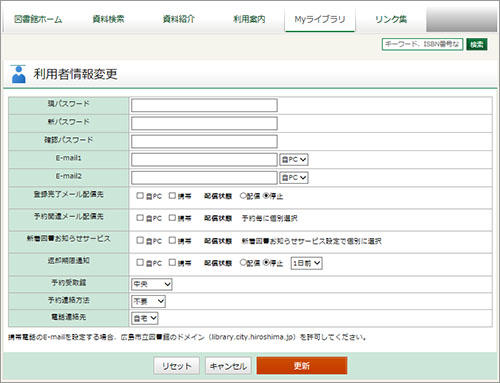Click the 新パスワード input field
The width and height of the screenshot is (500, 383).
point(204,123)
